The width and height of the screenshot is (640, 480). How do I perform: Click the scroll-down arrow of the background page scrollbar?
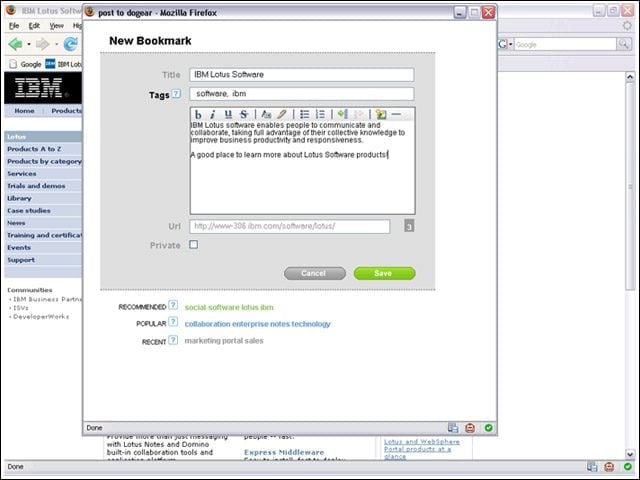(x=630, y=453)
